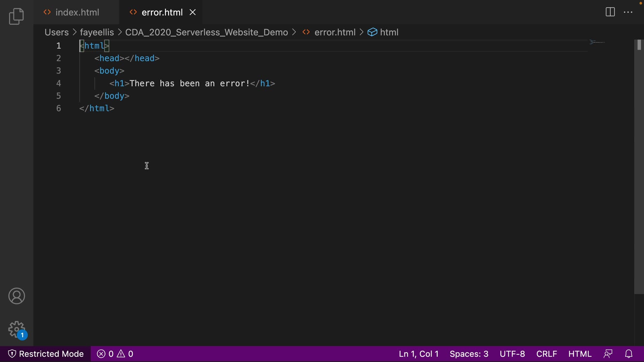Viewport: 644px width, 362px height.
Task: Open the Spaces: 3 indentation selector
Action: pyautogui.click(x=469, y=354)
